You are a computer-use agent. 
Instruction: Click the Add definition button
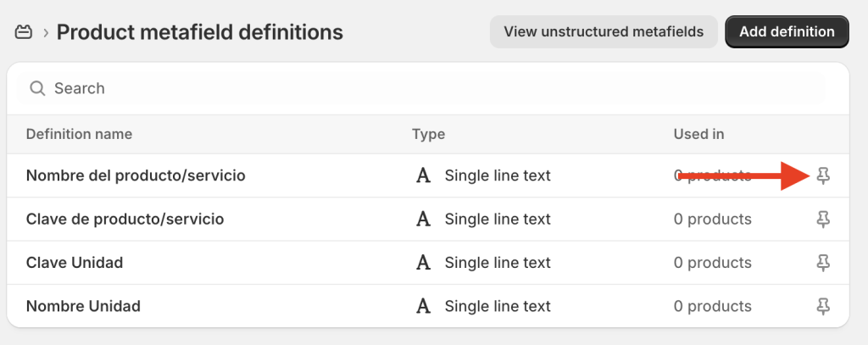[x=787, y=31]
